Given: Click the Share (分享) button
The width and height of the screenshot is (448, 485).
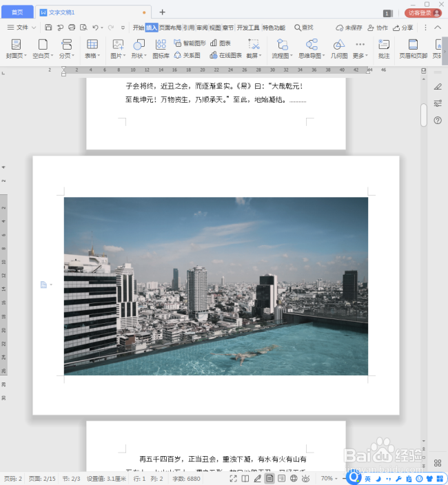Looking at the screenshot, I should [403, 28].
